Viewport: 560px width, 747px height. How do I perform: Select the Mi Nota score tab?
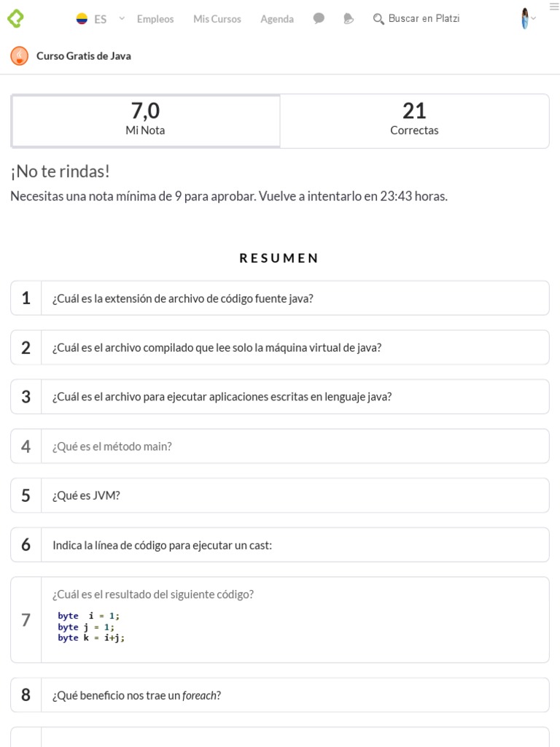[146, 120]
